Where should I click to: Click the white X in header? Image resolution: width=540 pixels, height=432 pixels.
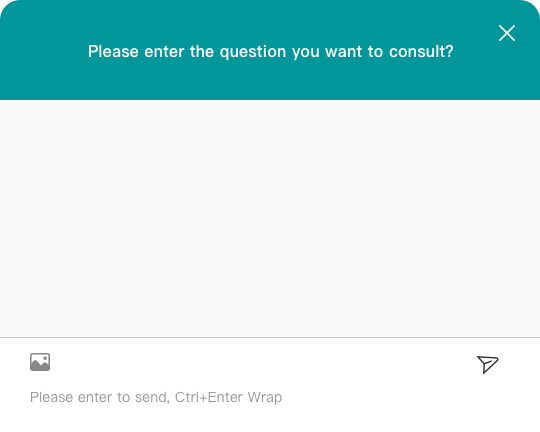[x=507, y=33]
